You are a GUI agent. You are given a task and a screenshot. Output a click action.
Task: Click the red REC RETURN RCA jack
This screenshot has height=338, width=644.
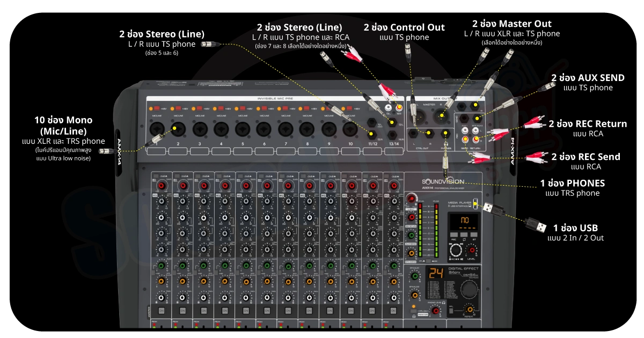476,139
